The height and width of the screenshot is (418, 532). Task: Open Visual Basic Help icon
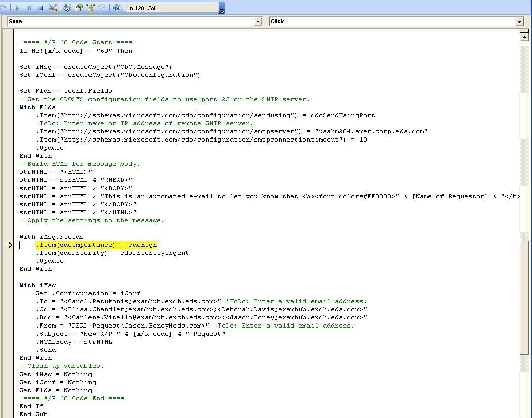tap(117, 8)
